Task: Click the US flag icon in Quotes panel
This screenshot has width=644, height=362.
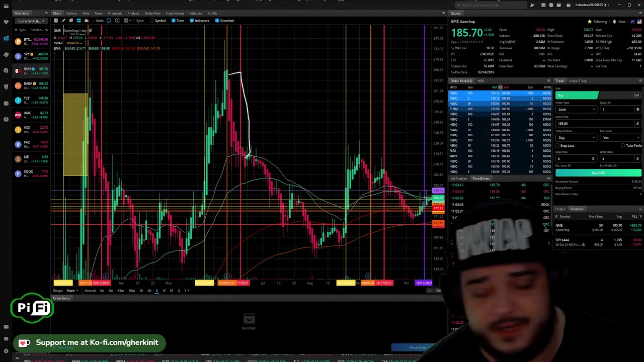Action: pyautogui.click(x=639, y=22)
